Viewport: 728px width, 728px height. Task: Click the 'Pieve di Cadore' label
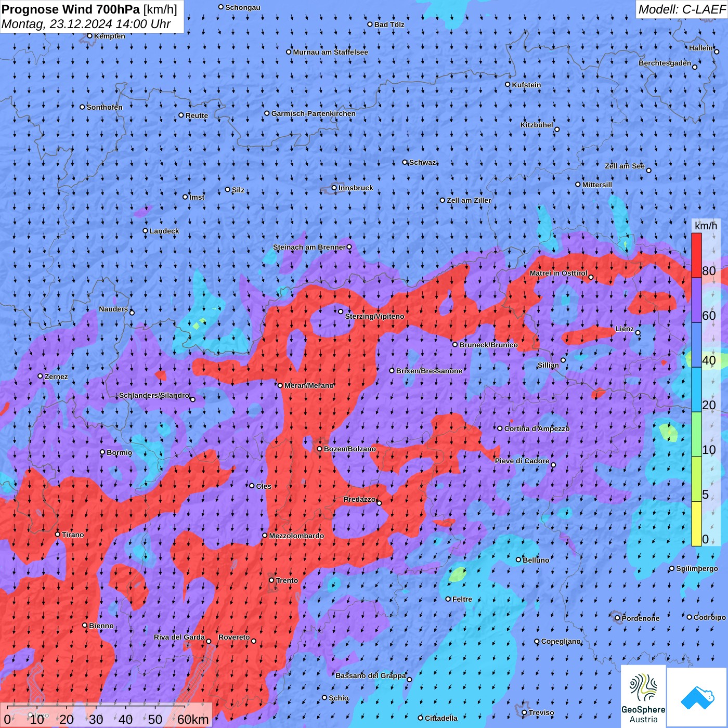(522, 461)
